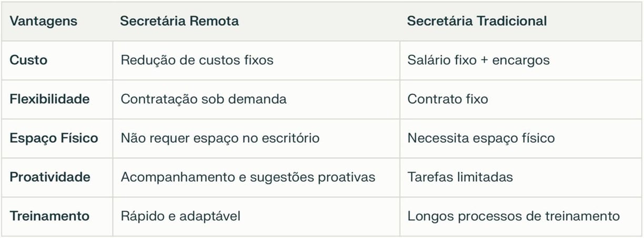
Task: Click the Flexibilidade row label
Action: (x=49, y=99)
